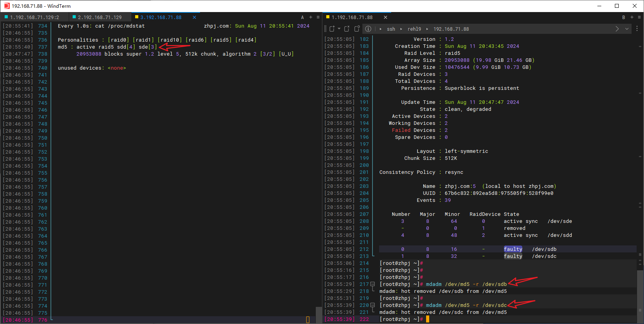The height and width of the screenshot is (324, 644).
Task: Open new session with the plus-page icon
Action: click(x=332, y=29)
